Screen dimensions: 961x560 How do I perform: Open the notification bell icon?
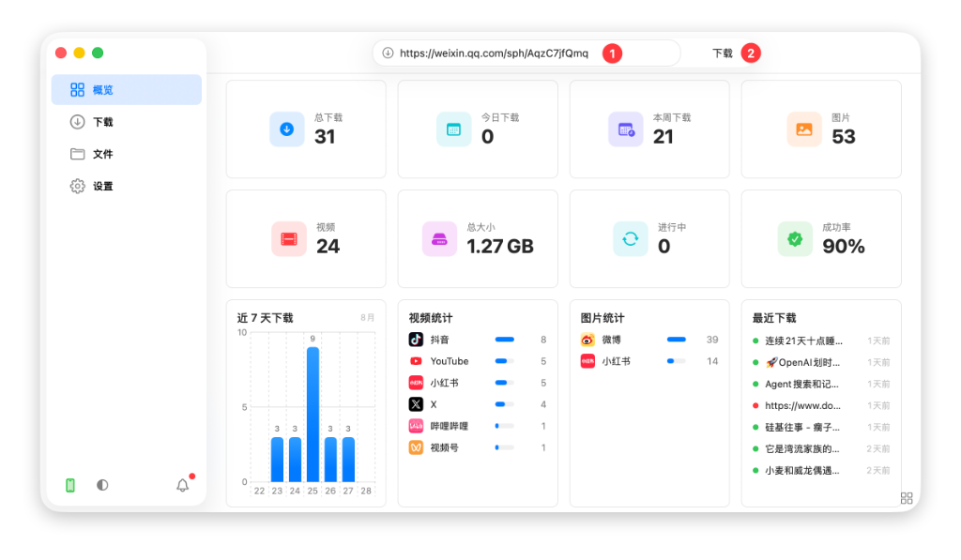183,485
